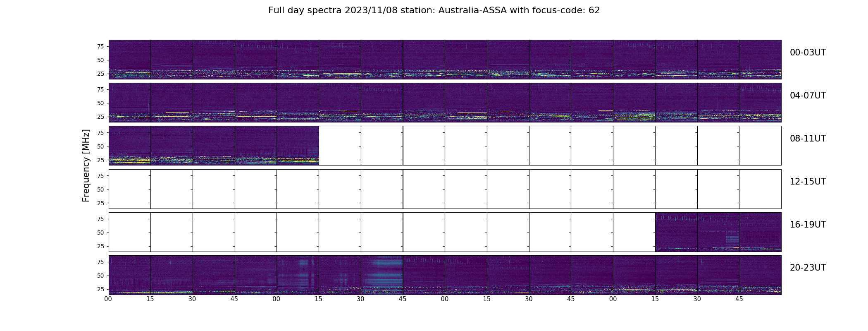Click the leftmost '15' x-axis time label
Viewport: 868px width, 331px height.
[x=150, y=299]
